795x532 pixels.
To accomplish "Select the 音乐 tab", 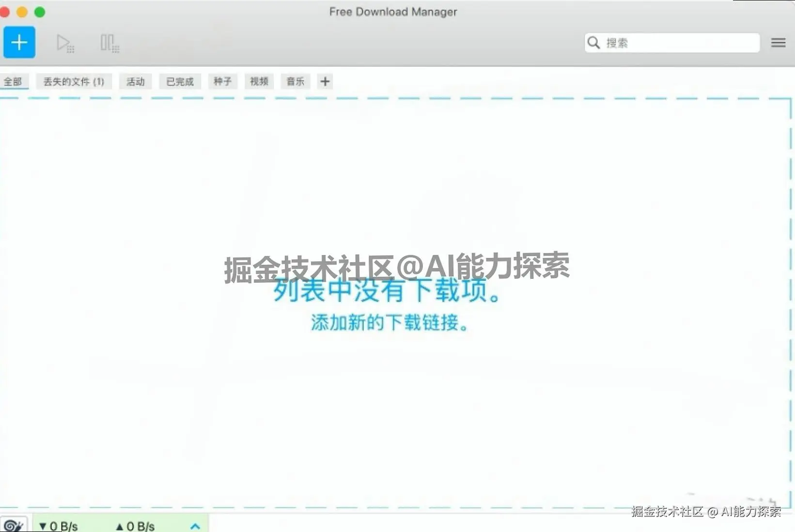I will [x=296, y=81].
